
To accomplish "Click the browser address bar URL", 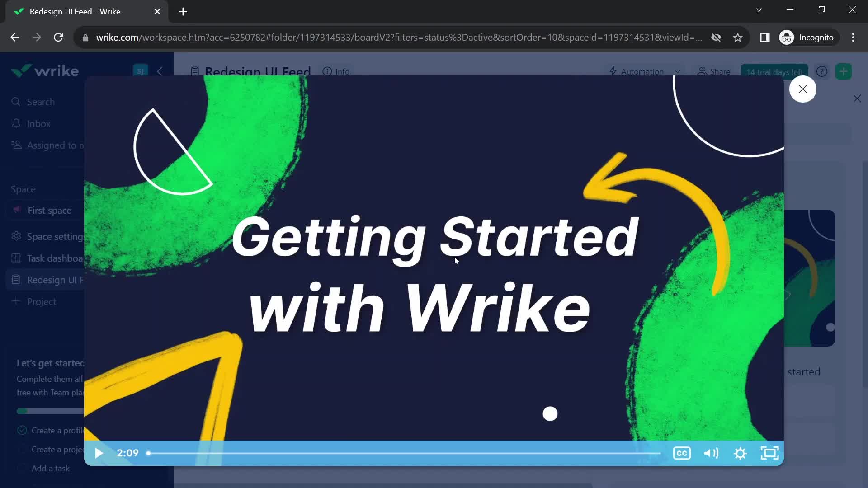I will [x=399, y=38].
